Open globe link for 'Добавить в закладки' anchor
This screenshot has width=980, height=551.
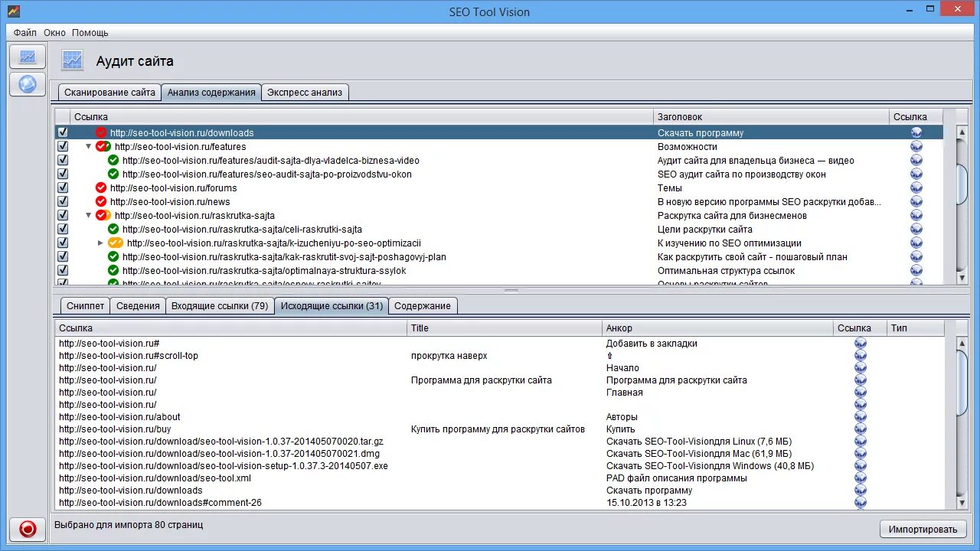(861, 344)
